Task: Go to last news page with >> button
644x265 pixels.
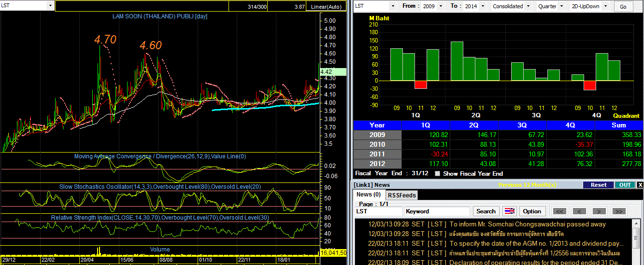Action: pyautogui.click(x=619, y=211)
